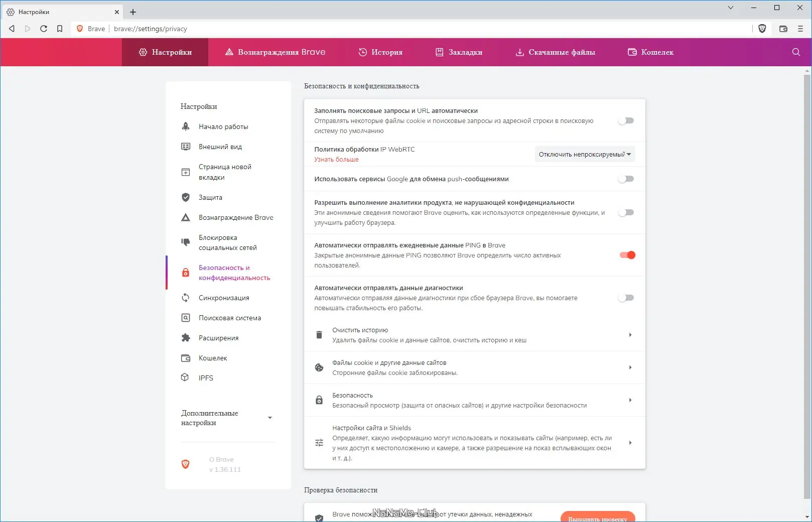The height and width of the screenshot is (522, 812).
Task: Click the cube icon for IPFS
Action: pyautogui.click(x=185, y=377)
